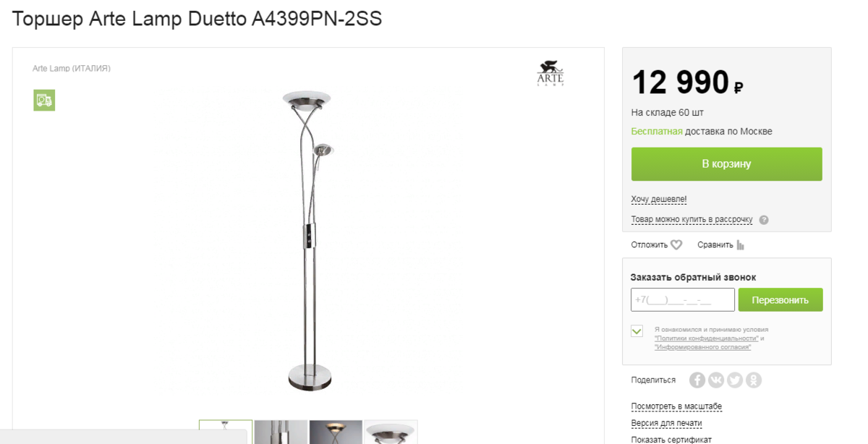Open the Хочу дешевле! link
Image resolution: width=868 pixels, height=444 pixels.
(x=659, y=199)
